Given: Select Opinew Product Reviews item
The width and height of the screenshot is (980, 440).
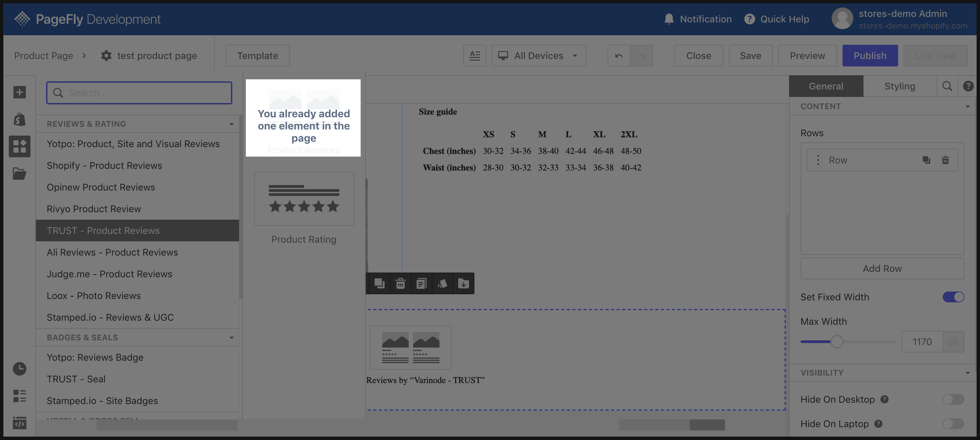Looking at the screenshot, I should (x=137, y=187).
